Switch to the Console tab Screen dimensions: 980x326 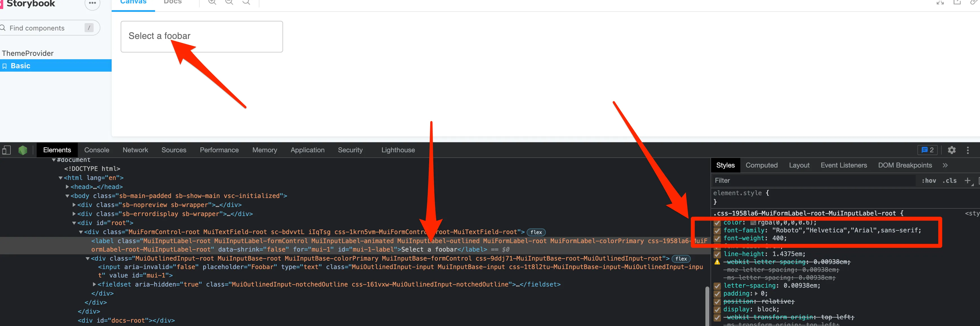click(x=97, y=150)
